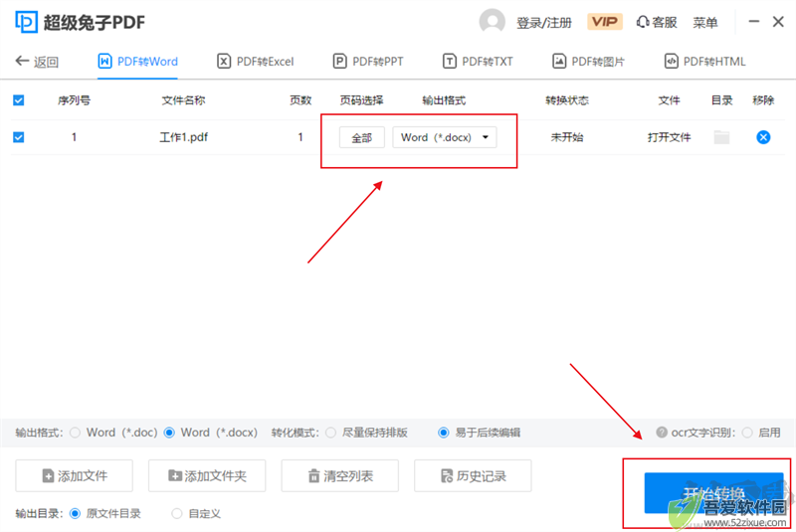The width and height of the screenshot is (796, 532).
Task: Click the 工作1.pdf file name
Action: (183, 137)
